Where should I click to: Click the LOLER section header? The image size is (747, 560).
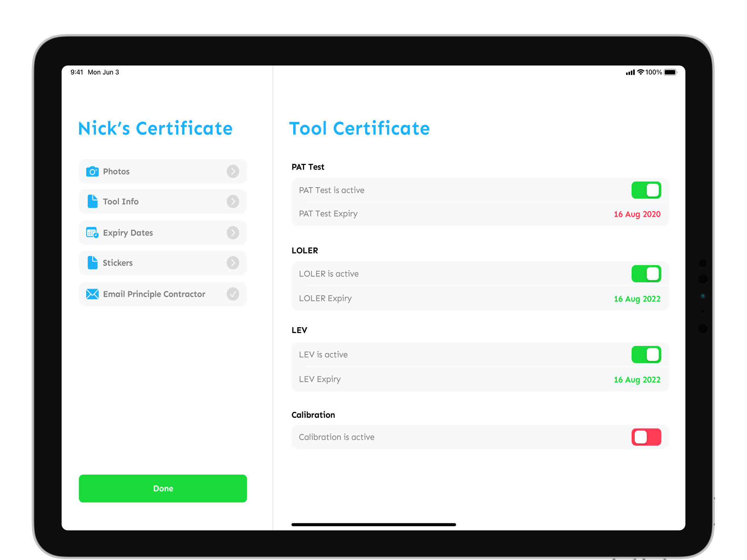[x=304, y=250]
